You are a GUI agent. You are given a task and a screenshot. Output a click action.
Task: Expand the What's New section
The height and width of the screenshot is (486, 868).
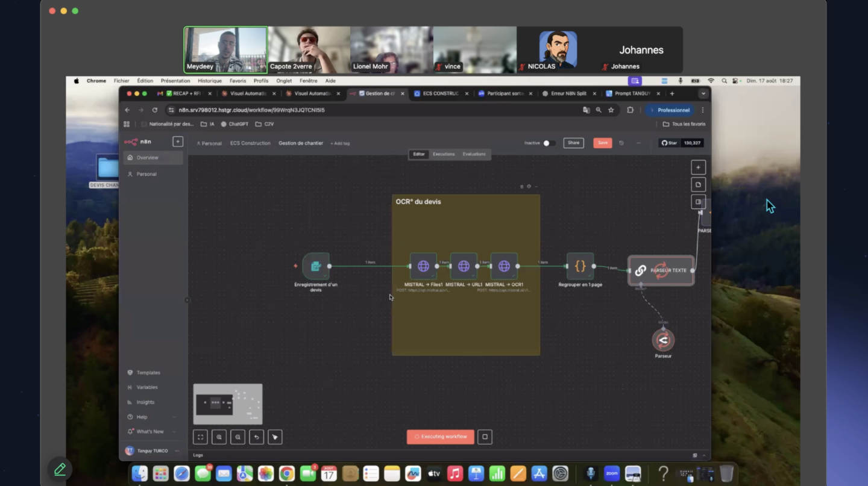[151, 431]
